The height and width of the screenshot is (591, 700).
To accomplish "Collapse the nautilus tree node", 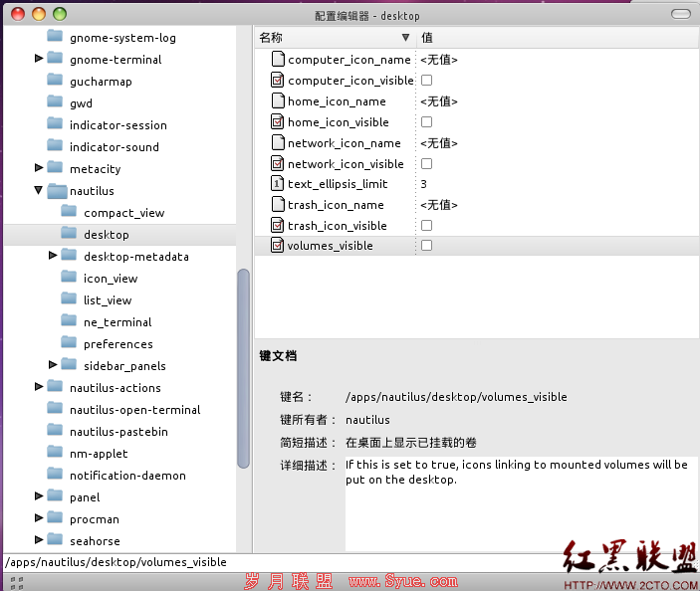I will coord(39,190).
